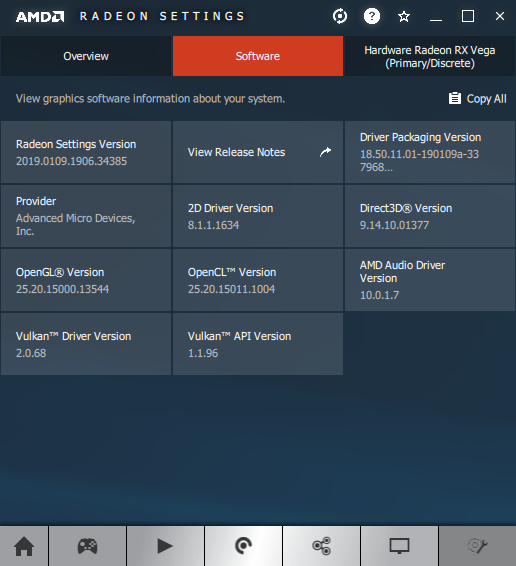This screenshot has height=566, width=516.
Task: Open the System gear-wrench icon
Action: pyautogui.click(x=477, y=546)
